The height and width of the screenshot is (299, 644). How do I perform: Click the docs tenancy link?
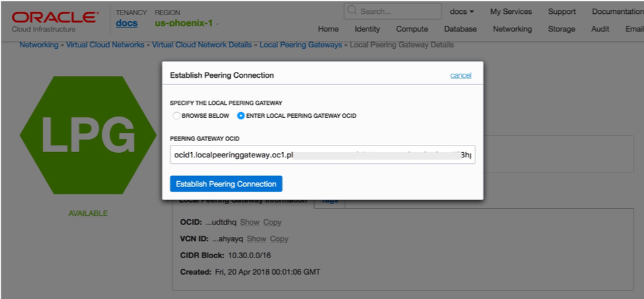click(127, 23)
